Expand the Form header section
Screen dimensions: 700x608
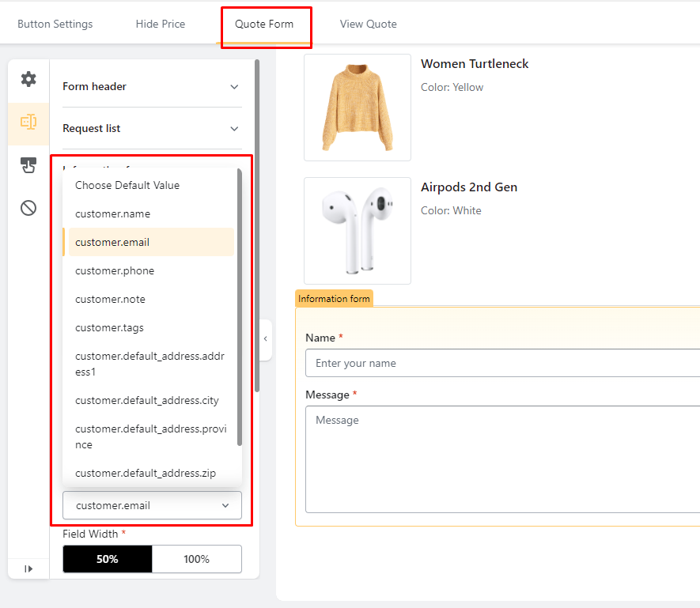coord(152,86)
